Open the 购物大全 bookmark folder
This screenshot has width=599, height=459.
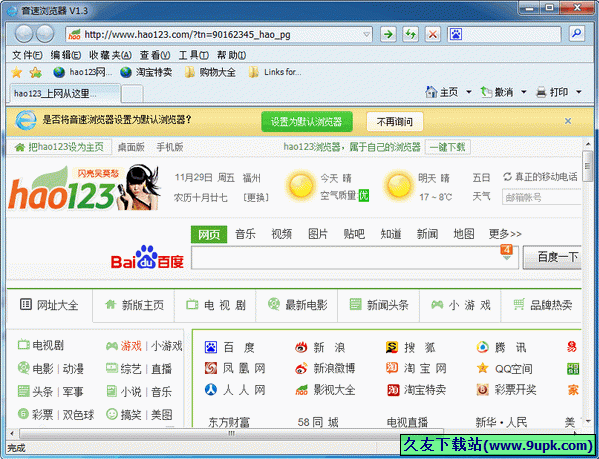[210, 72]
